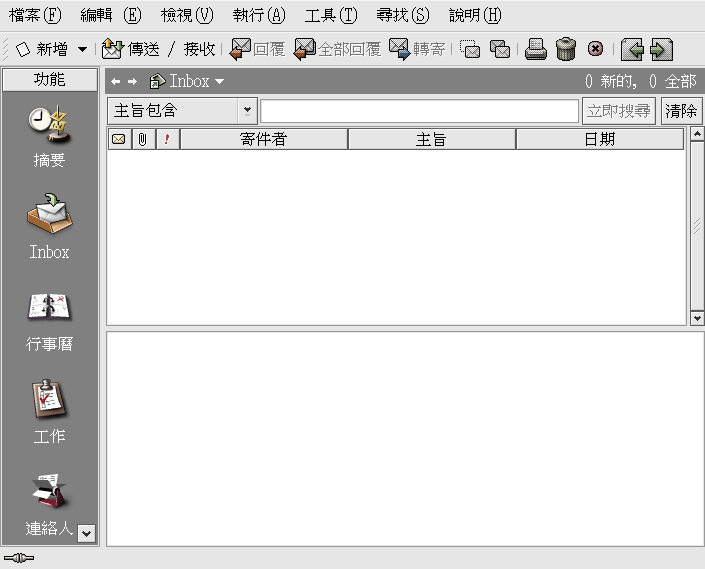Expand the Inbox folder dropdown in title bar
The width and height of the screenshot is (705, 569).
coord(219,82)
